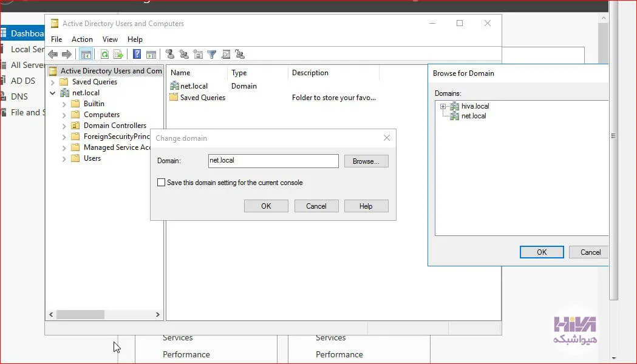Expand the Builtin tree node
This screenshot has height=364, width=637.
coord(64,104)
